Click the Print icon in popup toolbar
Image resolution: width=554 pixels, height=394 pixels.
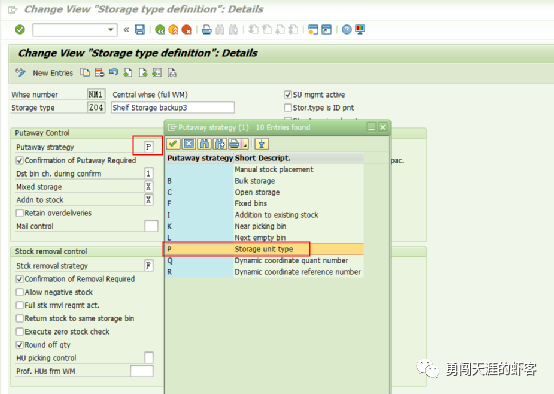234,144
